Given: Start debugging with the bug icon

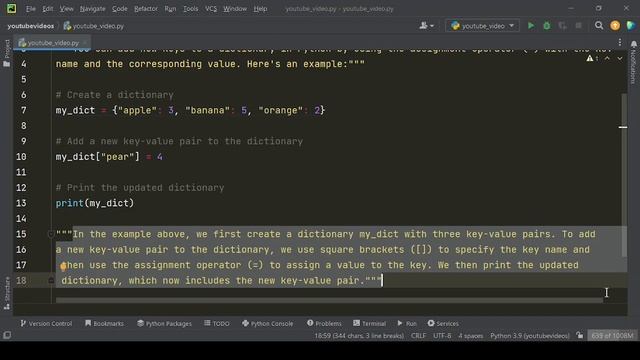Looking at the screenshot, I should click(x=547, y=26).
